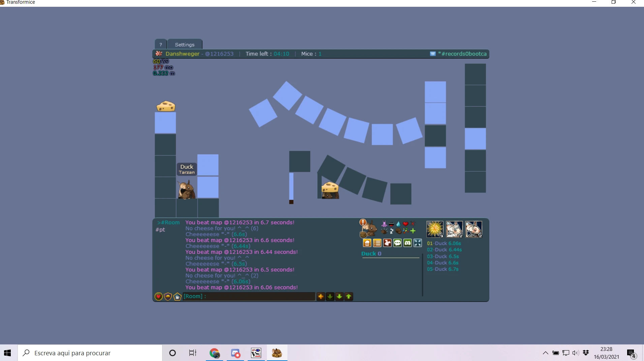
Task: Switch to the #pt chat tab
Action: (x=160, y=230)
